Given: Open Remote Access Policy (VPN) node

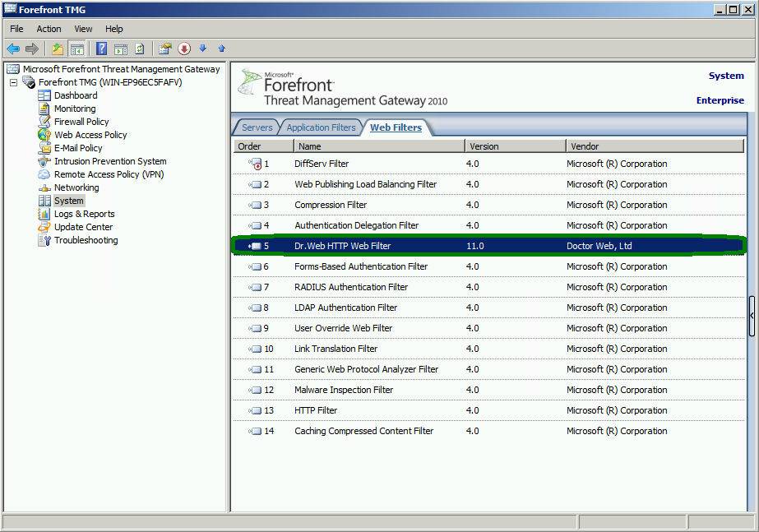Looking at the screenshot, I should (109, 174).
